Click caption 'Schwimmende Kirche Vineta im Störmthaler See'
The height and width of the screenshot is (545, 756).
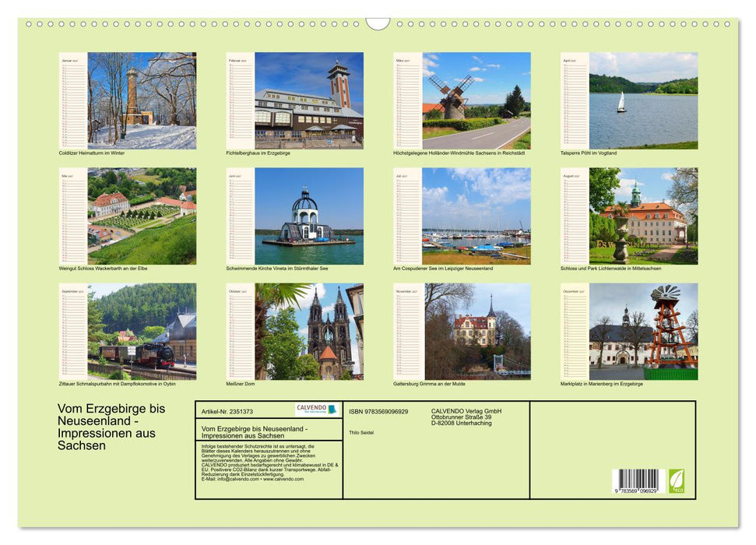276,268
